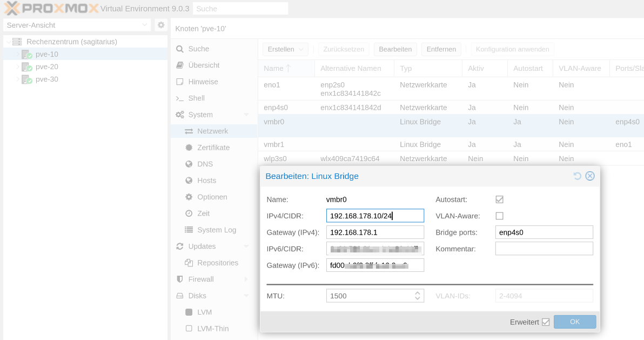Open the Übersicht menu item
The width and height of the screenshot is (644, 340).
204,65
